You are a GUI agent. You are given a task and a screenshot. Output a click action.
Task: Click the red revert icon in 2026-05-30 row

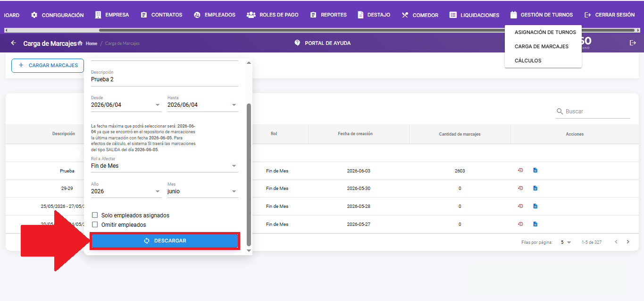coord(520,188)
